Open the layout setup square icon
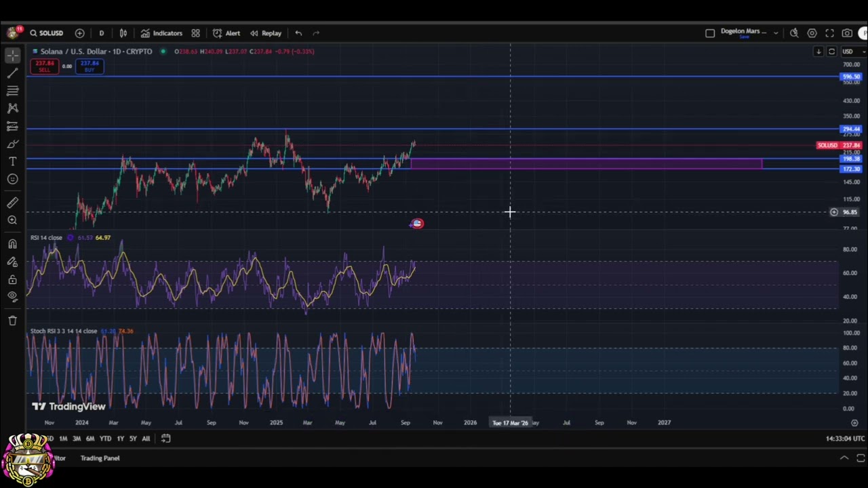Image resolution: width=868 pixels, height=488 pixels. (x=710, y=33)
